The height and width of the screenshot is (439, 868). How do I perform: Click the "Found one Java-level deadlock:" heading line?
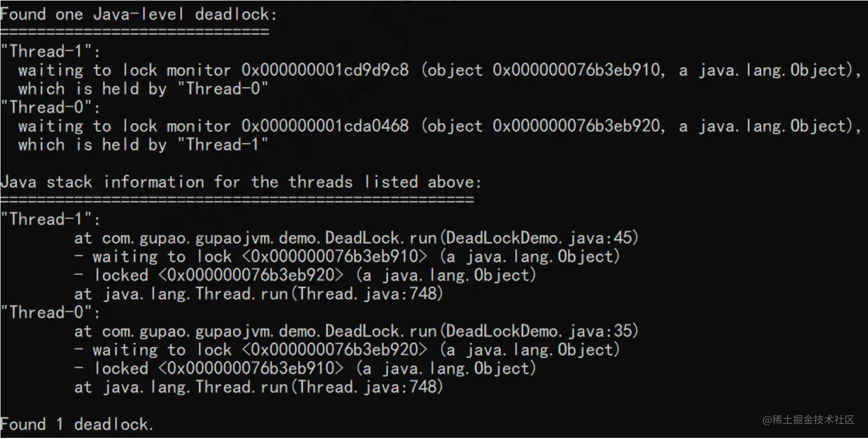click(138, 14)
